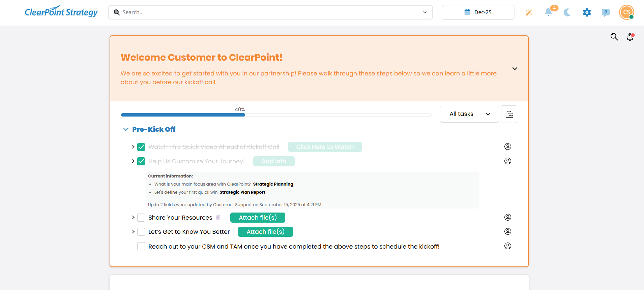Open assignee icon for Watch This Quick Video task
This screenshot has width=644, height=290.
pyautogui.click(x=508, y=147)
